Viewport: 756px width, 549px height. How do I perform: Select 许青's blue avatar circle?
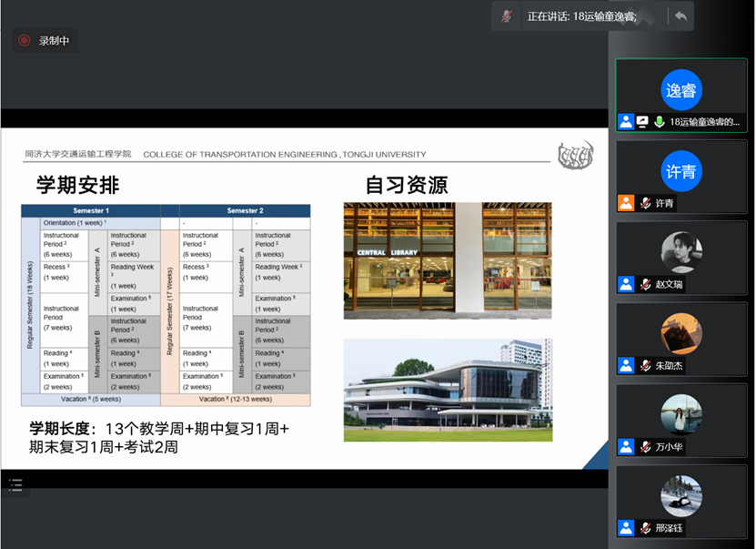tap(681, 171)
